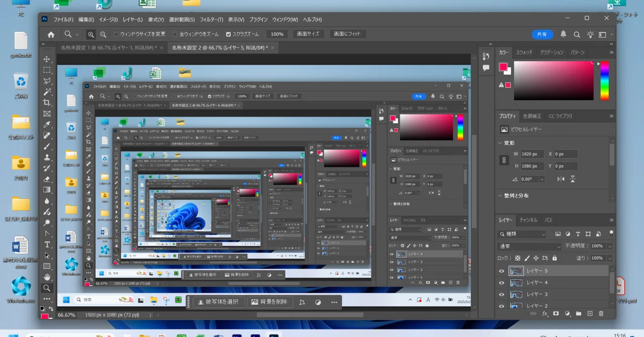Screen dimensions: 644x337
Task: Hide レイヤー 5 using its eye icon
Action: tap(501, 271)
